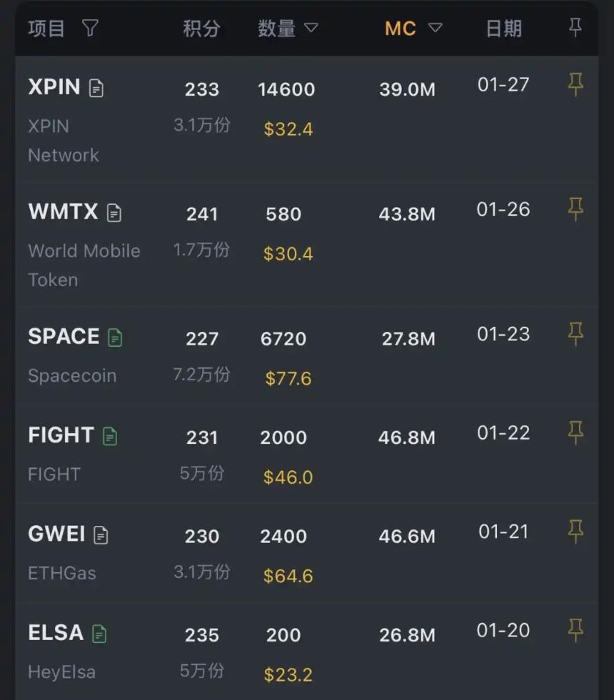Expand sorting options on the MC header
614x700 pixels.
[435, 27]
